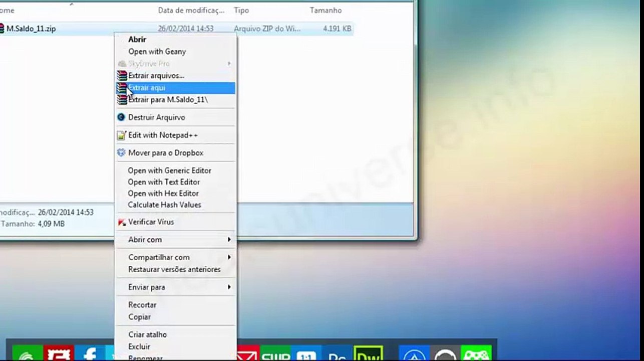Screen dimensions: 644x361
Task: Select Edit with Notepad++
Action: [x=175, y=135]
